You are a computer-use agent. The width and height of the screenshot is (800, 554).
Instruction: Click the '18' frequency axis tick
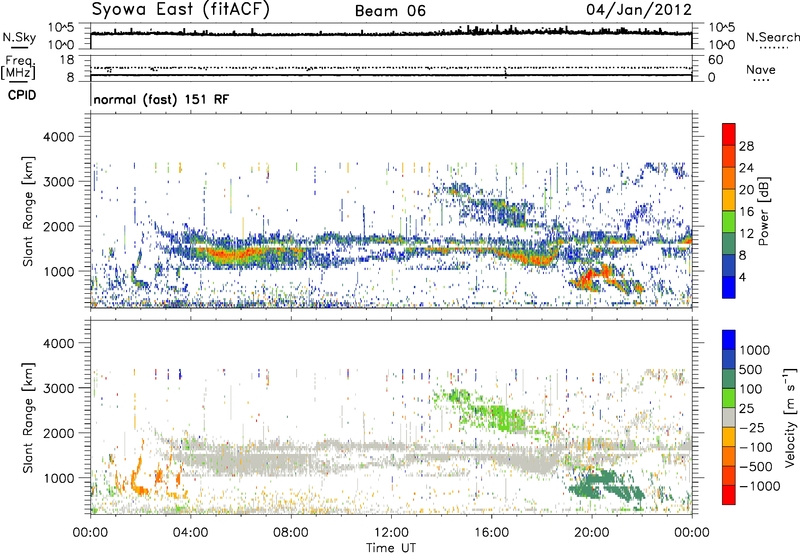pos(67,60)
